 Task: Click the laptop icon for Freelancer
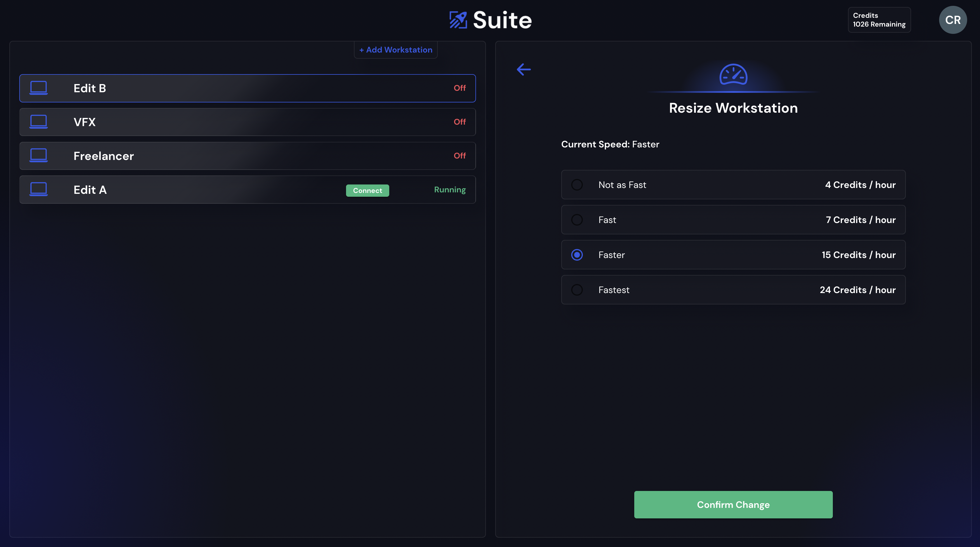[x=39, y=156]
